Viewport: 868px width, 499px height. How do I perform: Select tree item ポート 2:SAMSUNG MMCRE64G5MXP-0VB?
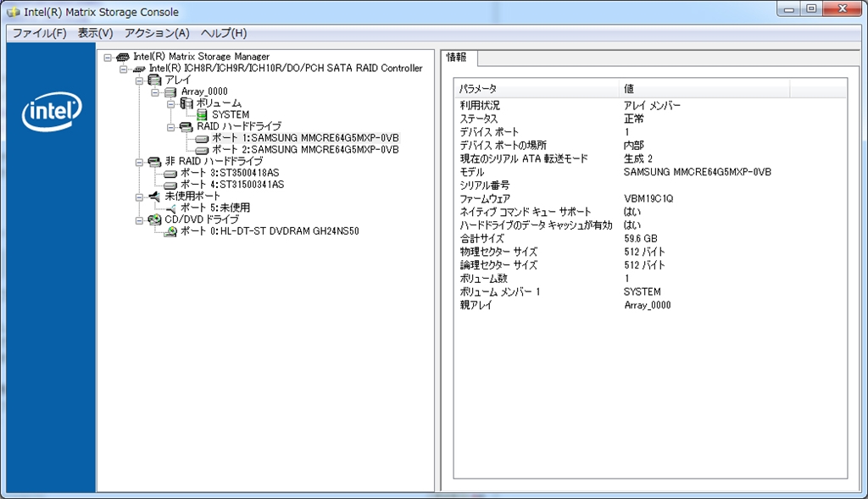[x=305, y=150]
